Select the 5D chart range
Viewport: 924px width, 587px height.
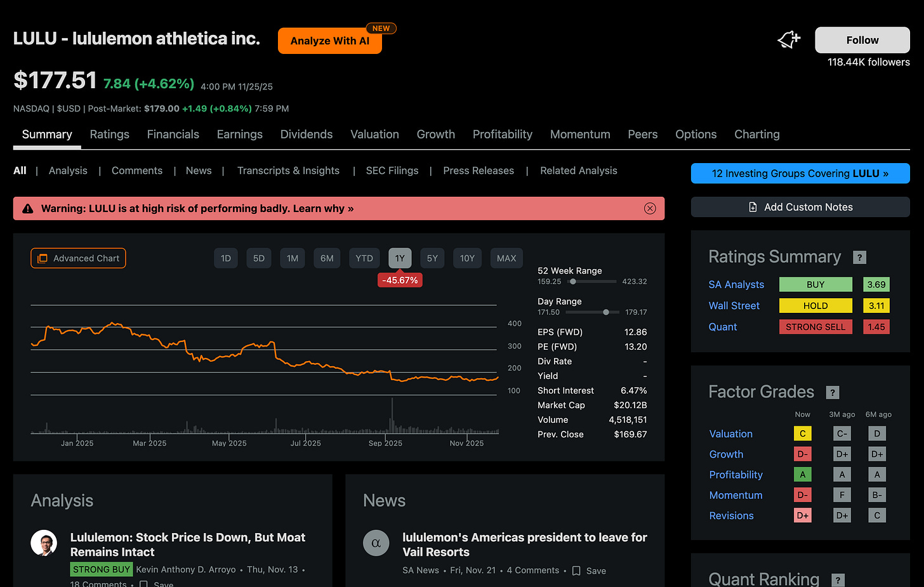coord(259,258)
